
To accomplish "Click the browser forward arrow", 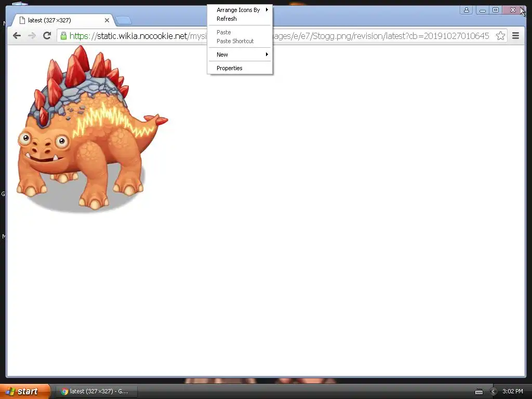I will (x=32, y=36).
